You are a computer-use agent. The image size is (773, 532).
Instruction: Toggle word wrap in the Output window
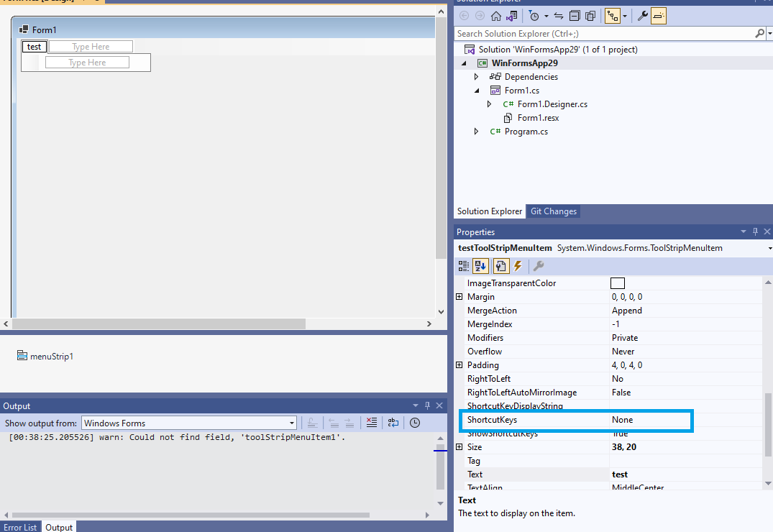point(392,423)
